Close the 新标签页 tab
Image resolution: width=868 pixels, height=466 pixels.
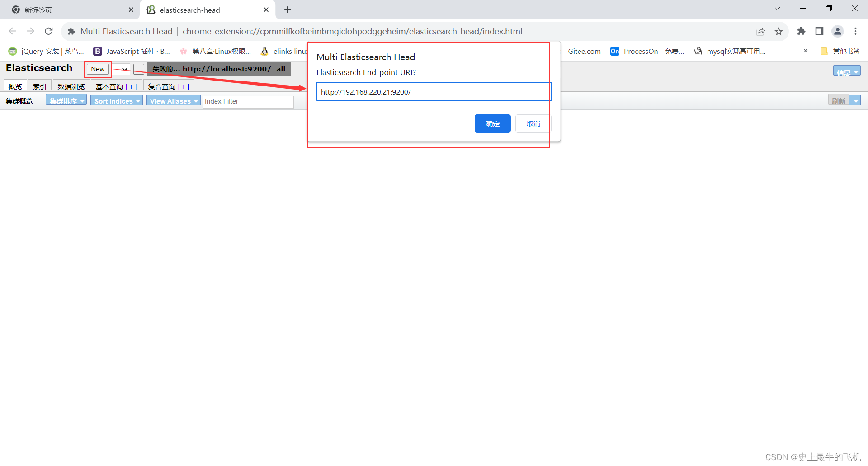[x=131, y=10]
